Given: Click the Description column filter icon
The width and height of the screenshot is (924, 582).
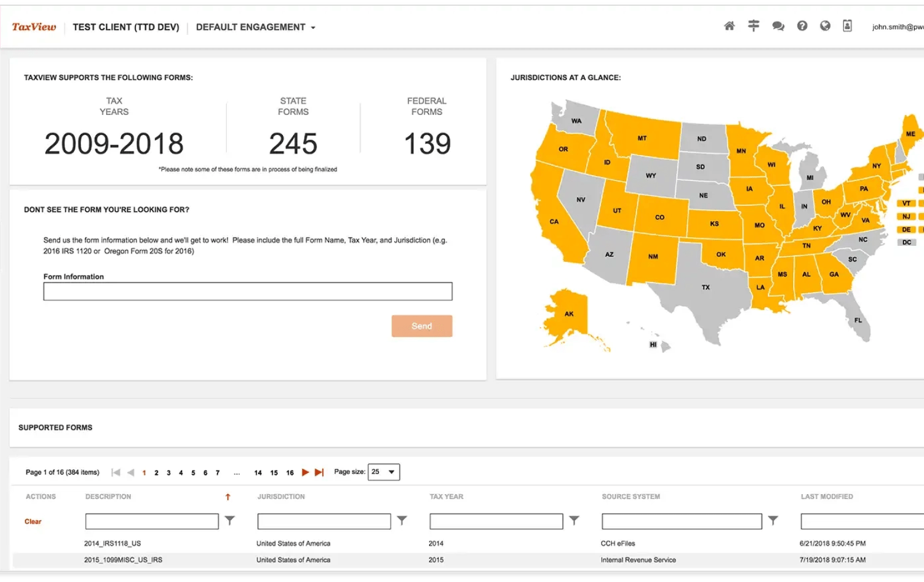Looking at the screenshot, I should click(x=230, y=521).
